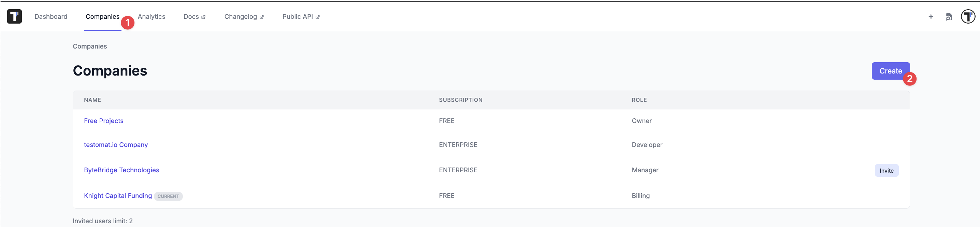980x227 pixels.
Task: Select the Companies tab in the navbar
Action: 102,16
